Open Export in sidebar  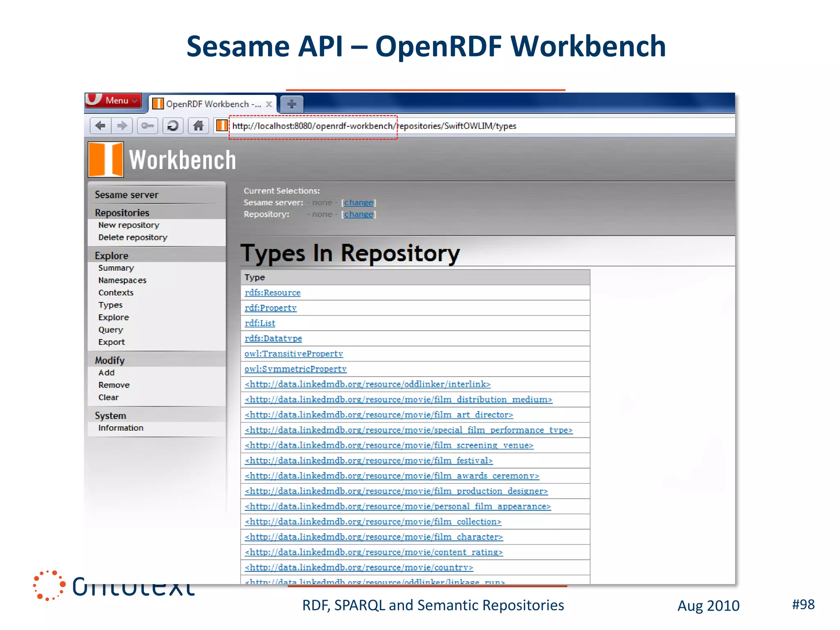[x=111, y=342]
